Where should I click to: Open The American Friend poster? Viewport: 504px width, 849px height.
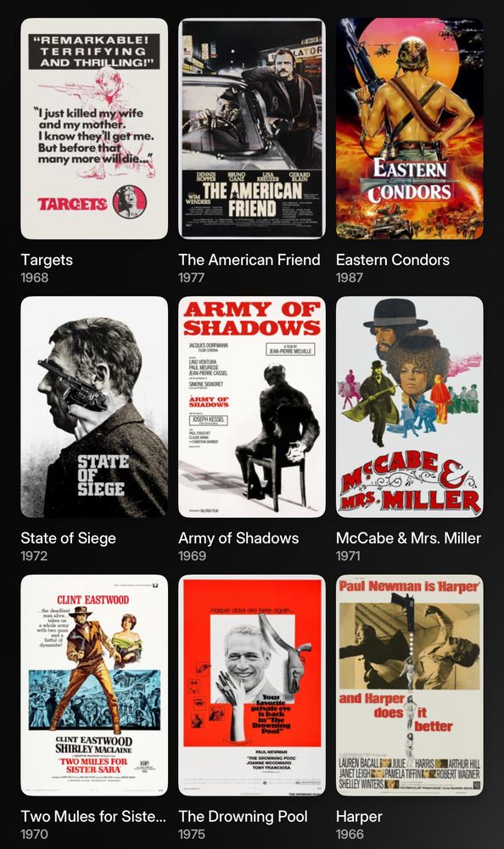pos(252,129)
